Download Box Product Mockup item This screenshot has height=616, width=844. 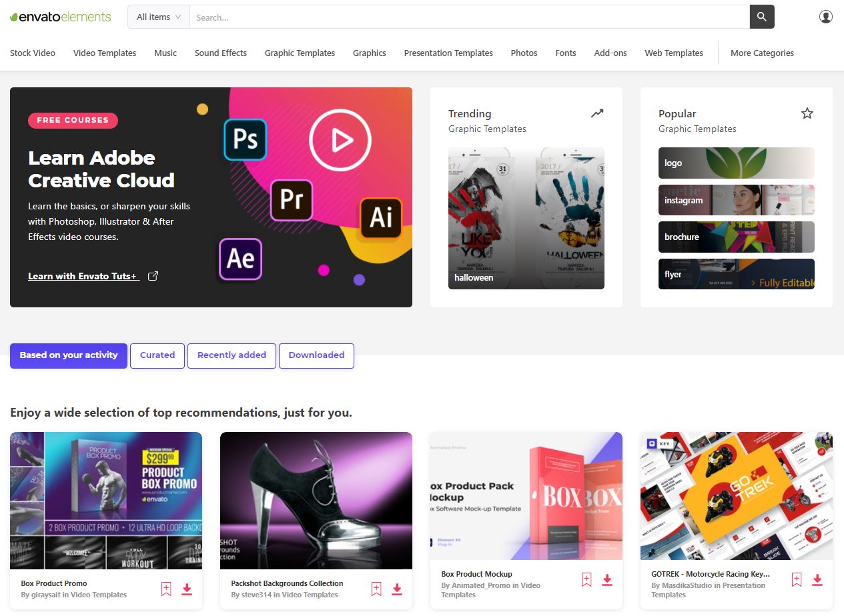tap(607, 579)
